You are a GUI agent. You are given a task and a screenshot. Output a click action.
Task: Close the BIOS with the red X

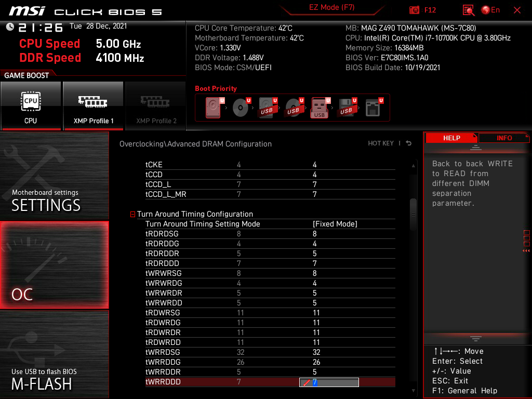coord(517,10)
